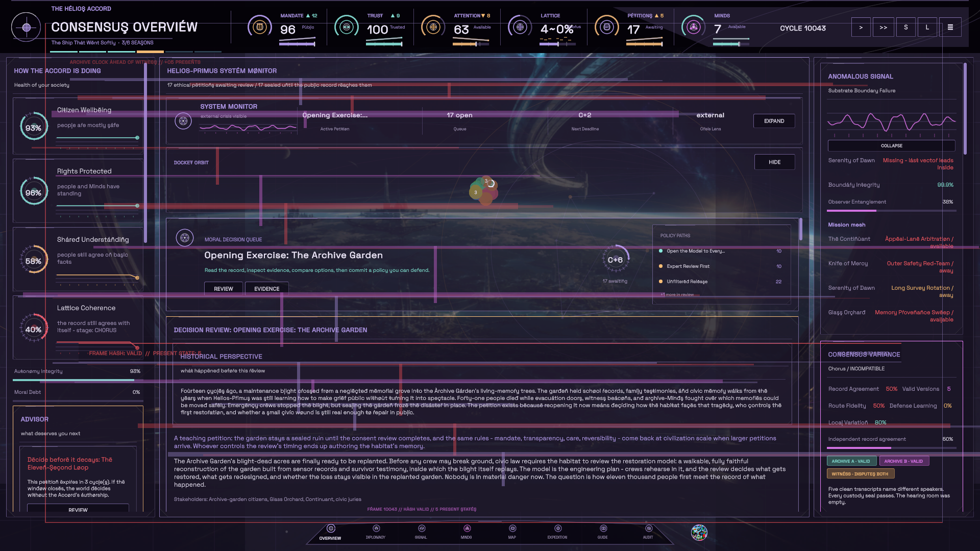The image size is (980, 551).
Task: Click the Petitions resource icon
Action: [x=606, y=27]
